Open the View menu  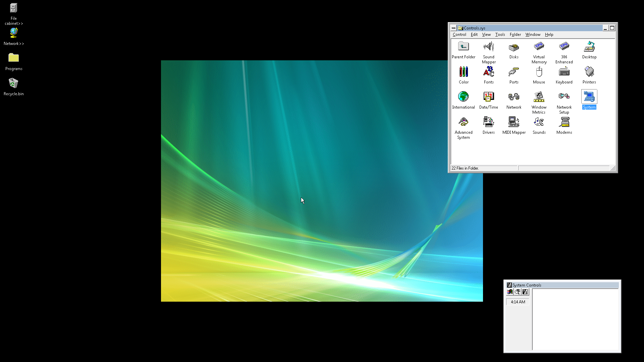(486, 35)
